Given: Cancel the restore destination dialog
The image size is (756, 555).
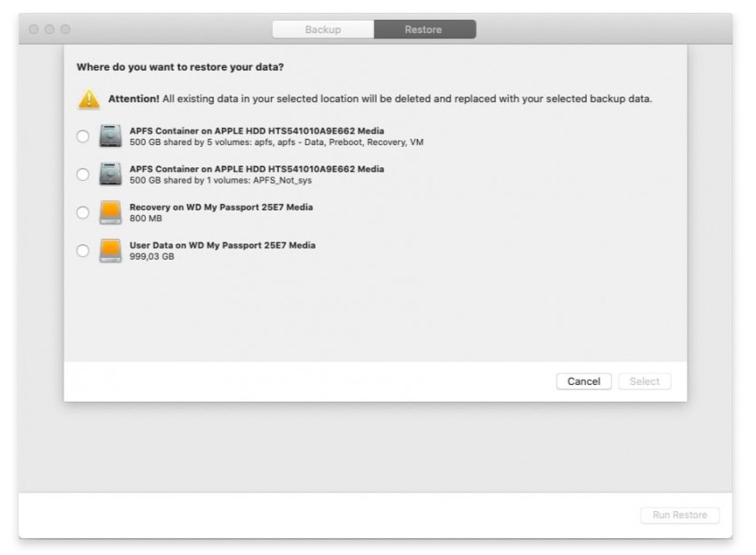Looking at the screenshot, I should (584, 381).
